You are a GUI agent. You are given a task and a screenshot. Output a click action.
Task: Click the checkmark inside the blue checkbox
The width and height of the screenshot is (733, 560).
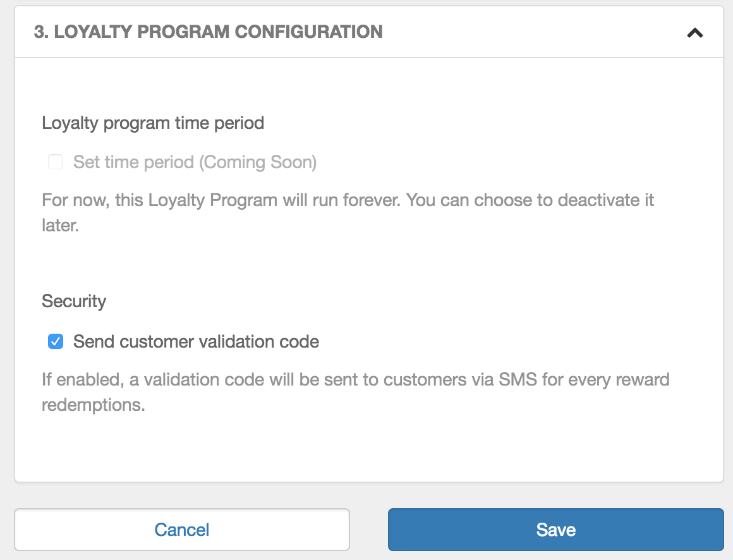56,341
